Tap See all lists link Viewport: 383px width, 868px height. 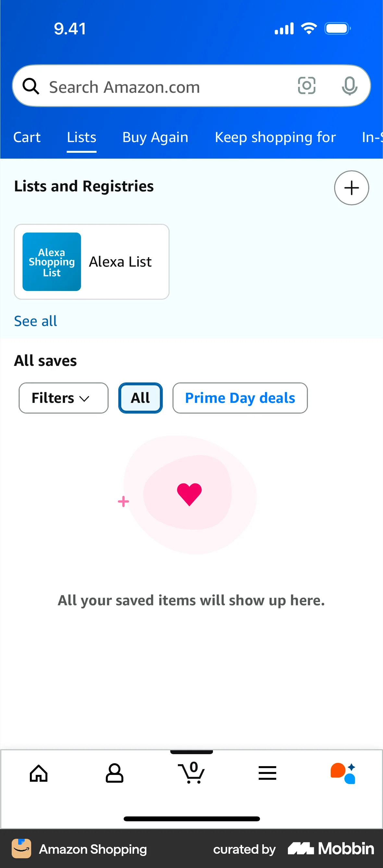35,320
